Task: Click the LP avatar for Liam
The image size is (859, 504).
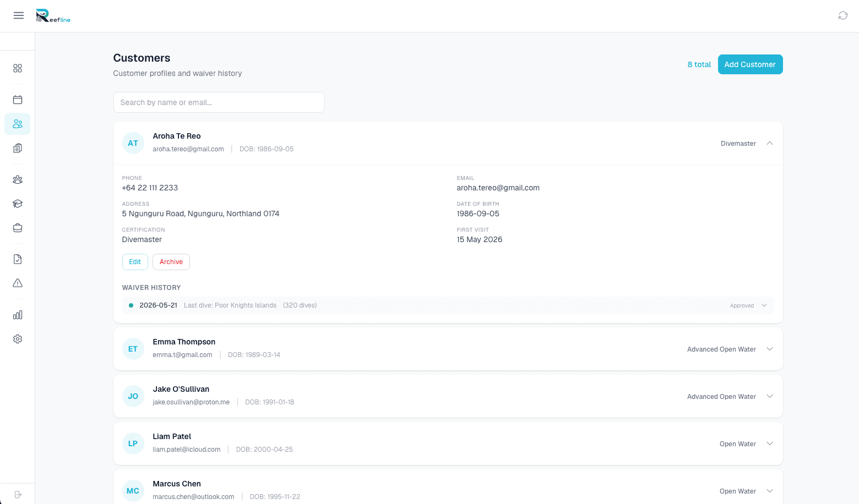Action: point(133,443)
